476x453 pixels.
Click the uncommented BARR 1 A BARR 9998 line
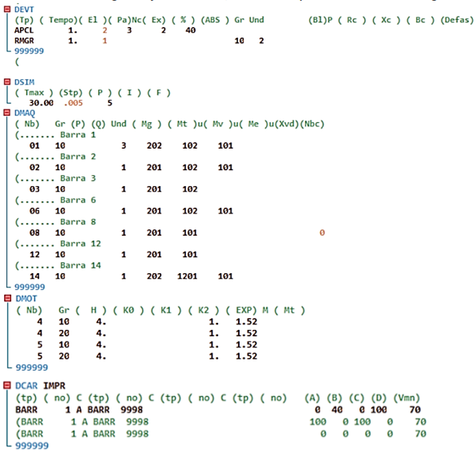point(218,410)
